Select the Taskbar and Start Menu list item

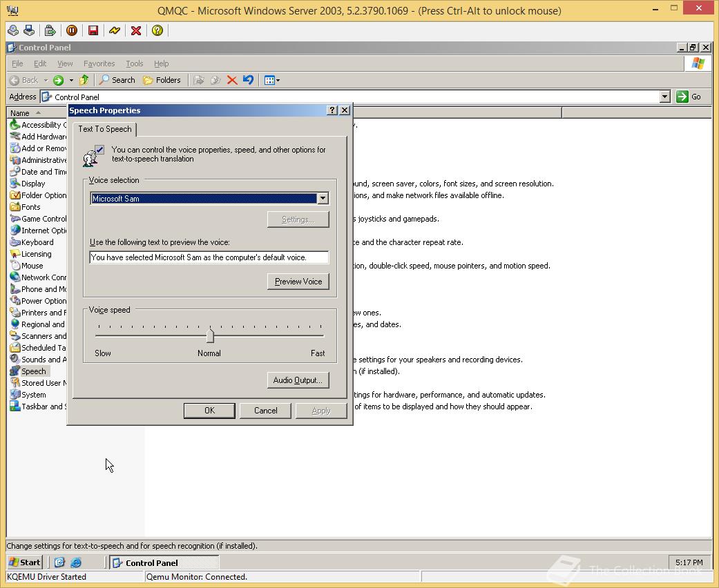coord(37,406)
